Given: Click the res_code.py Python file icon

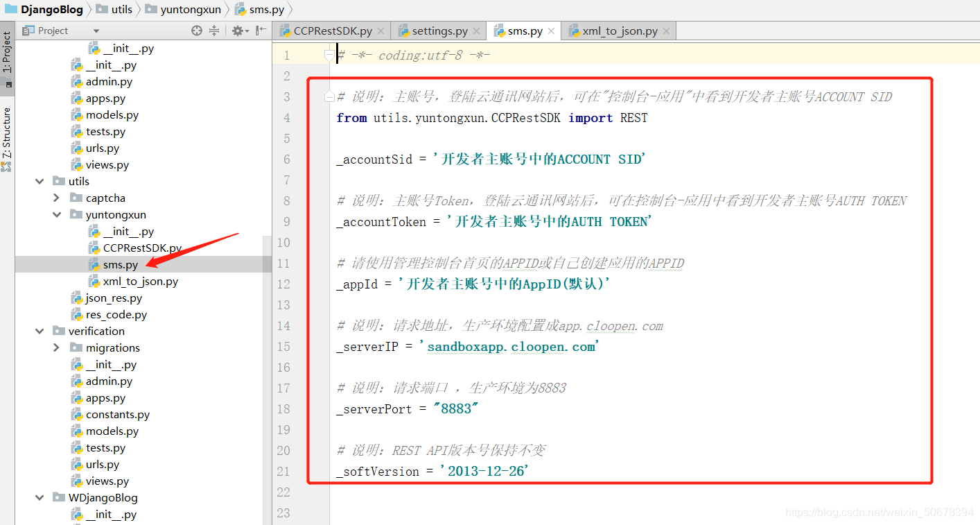Looking at the screenshot, I should point(77,314).
